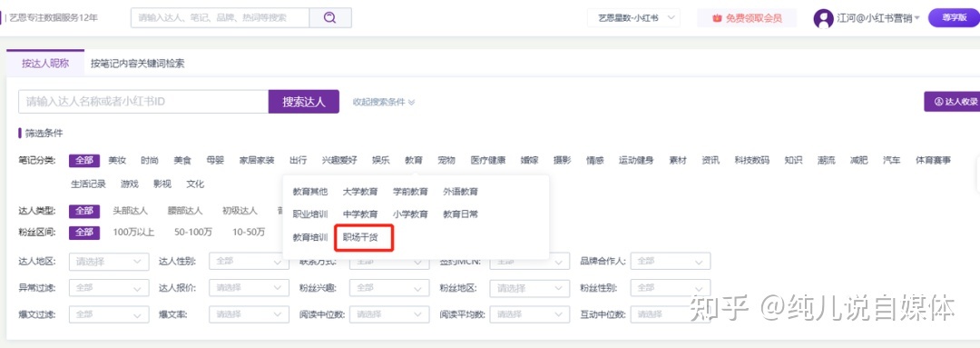Choose 教育日常 in education submenu
The width and height of the screenshot is (980, 348).
point(461,214)
